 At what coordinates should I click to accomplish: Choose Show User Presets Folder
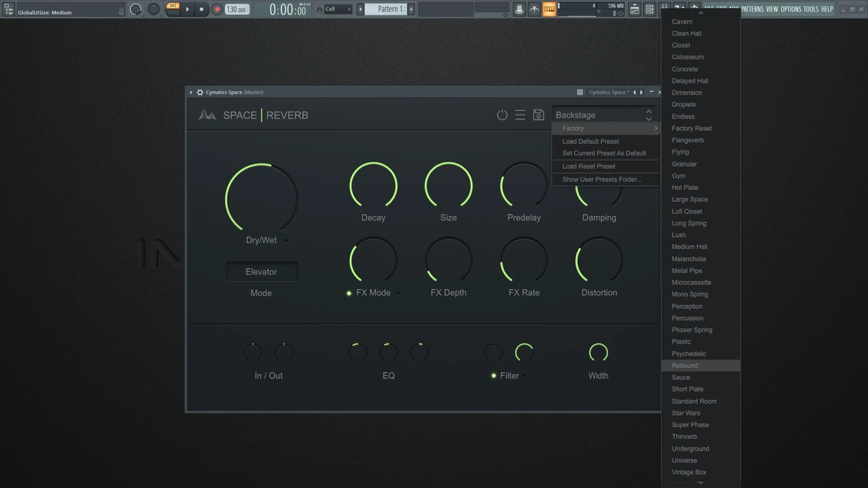coord(606,179)
